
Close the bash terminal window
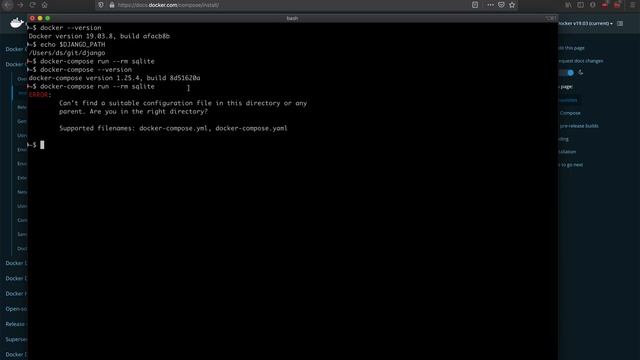tap(32, 18)
